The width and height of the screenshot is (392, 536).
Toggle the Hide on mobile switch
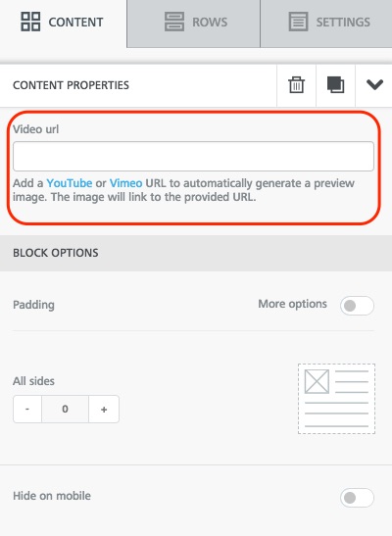[x=357, y=498]
